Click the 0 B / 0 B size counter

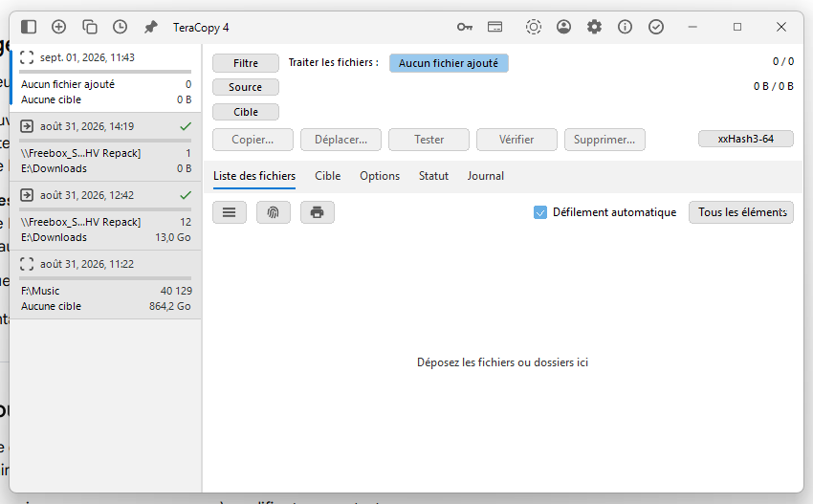(774, 86)
